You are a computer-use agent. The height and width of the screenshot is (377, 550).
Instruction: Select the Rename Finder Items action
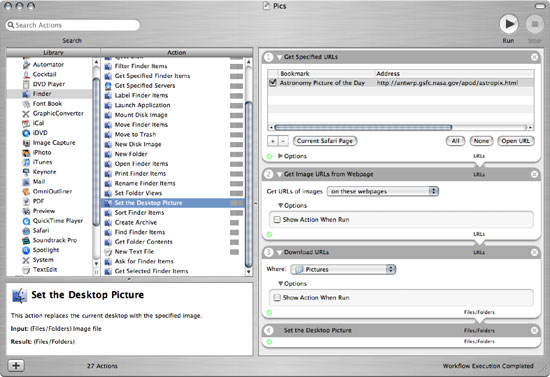tap(173, 183)
